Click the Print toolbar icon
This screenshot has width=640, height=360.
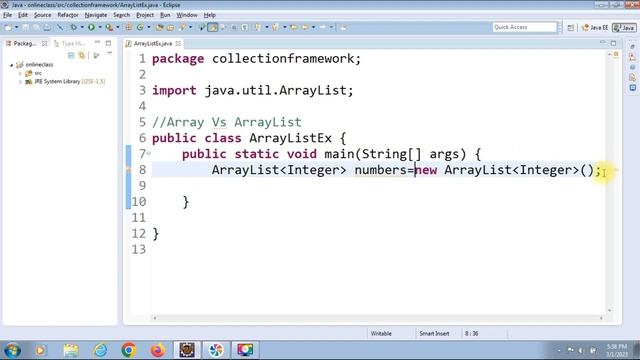click(47, 27)
